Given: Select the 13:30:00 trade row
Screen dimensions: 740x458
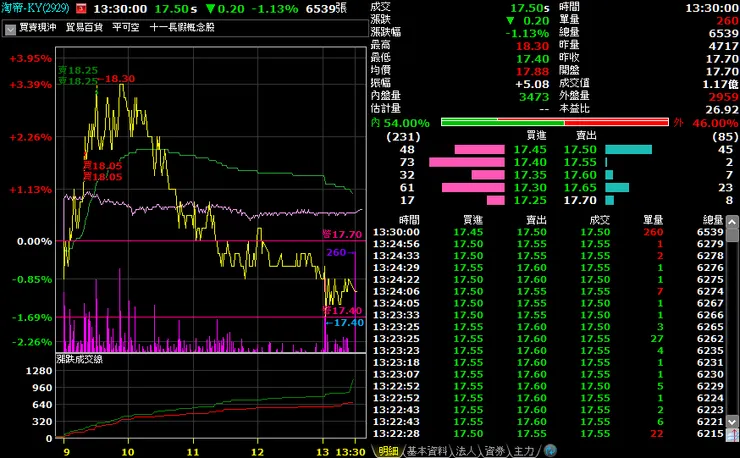Looking at the screenshot, I should (x=548, y=232).
